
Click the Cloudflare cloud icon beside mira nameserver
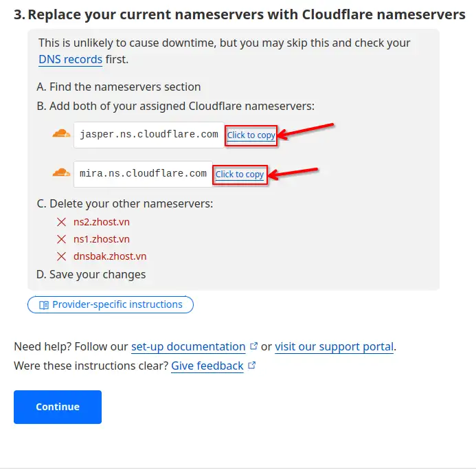61,173
